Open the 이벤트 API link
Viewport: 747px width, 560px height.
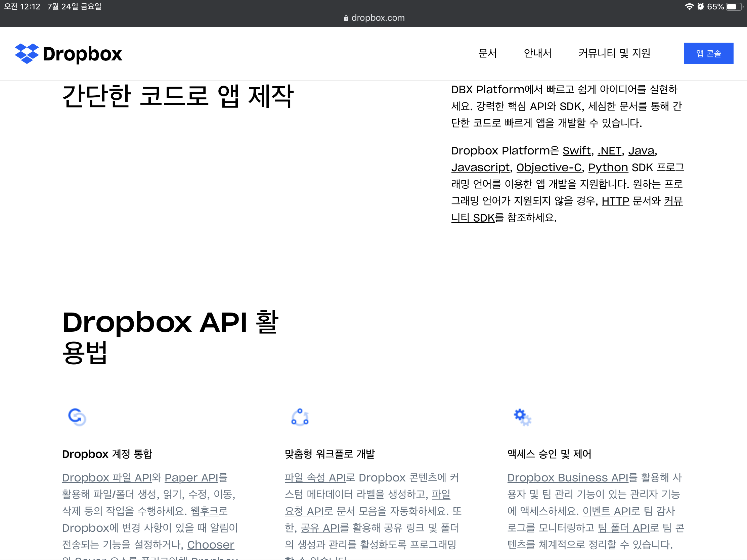[x=607, y=511]
